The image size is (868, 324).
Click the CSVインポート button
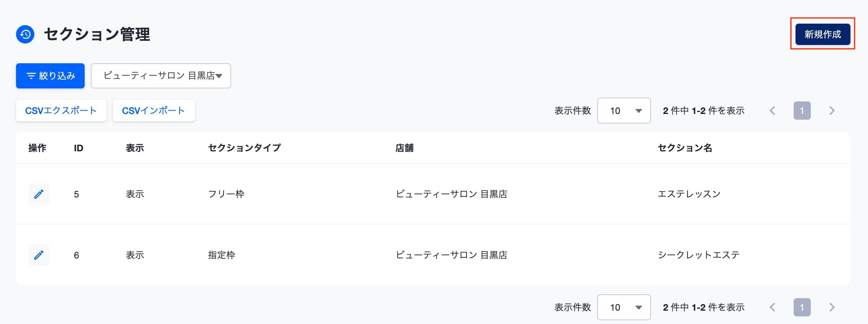154,111
